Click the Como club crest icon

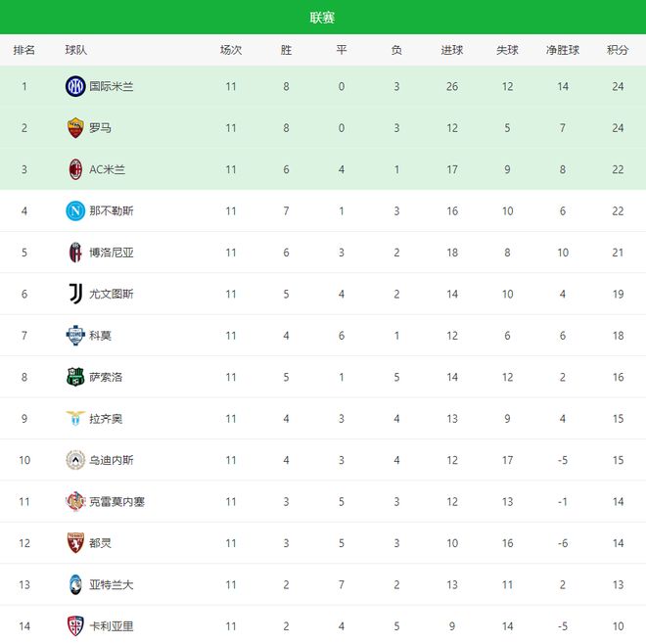(75, 336)
